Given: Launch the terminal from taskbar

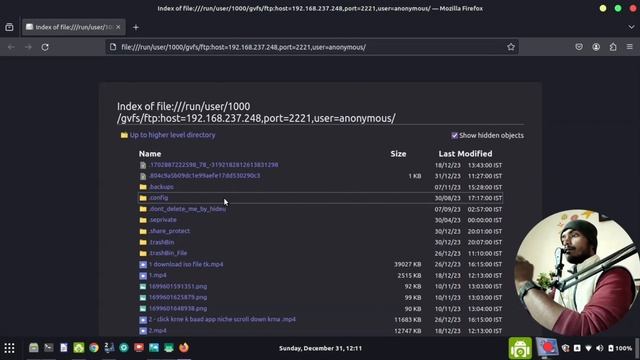Looking at the screenshot, I should coord(49,348).
